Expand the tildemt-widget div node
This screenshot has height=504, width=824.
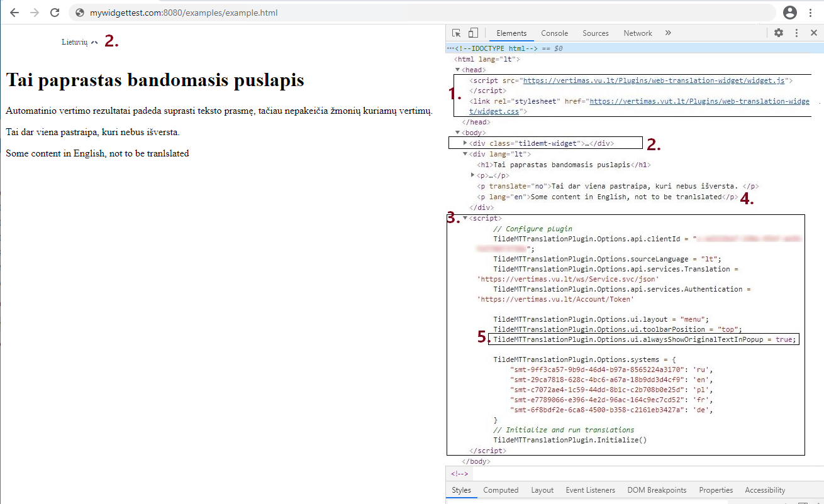coord(465,143)
